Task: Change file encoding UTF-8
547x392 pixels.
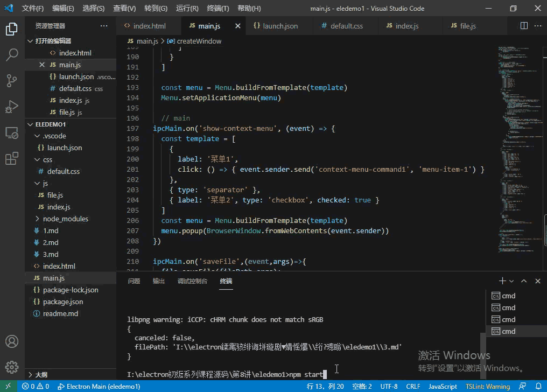Action: pos(389,387)
